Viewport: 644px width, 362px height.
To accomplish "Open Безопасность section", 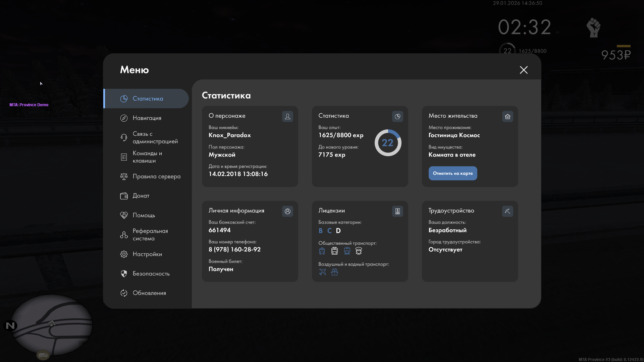I will tap(151, 274).
